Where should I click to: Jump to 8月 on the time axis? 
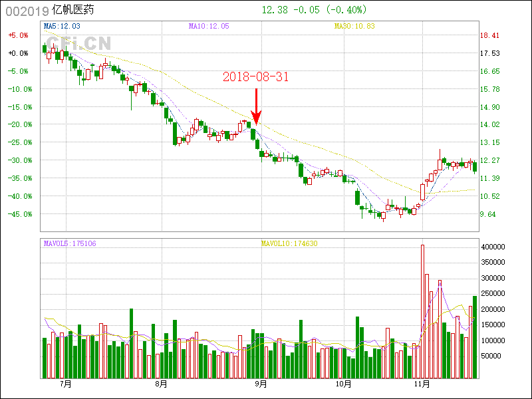160,384
